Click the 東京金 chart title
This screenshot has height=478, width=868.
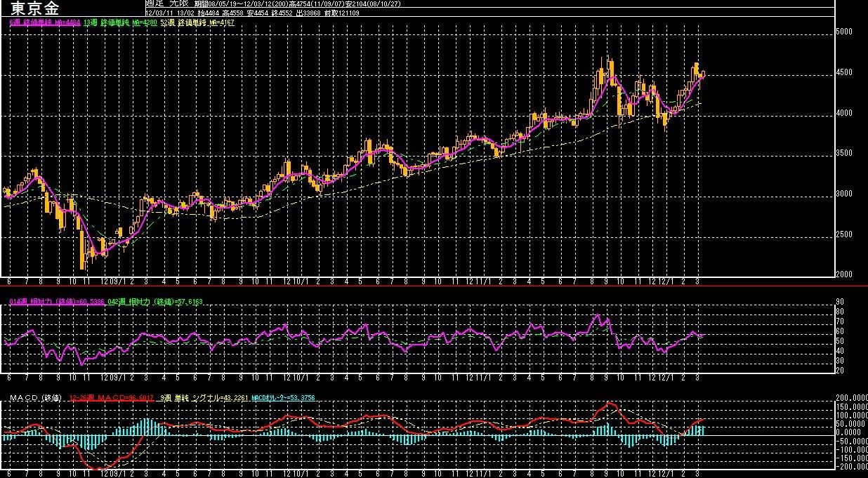(x=34, y=8)
